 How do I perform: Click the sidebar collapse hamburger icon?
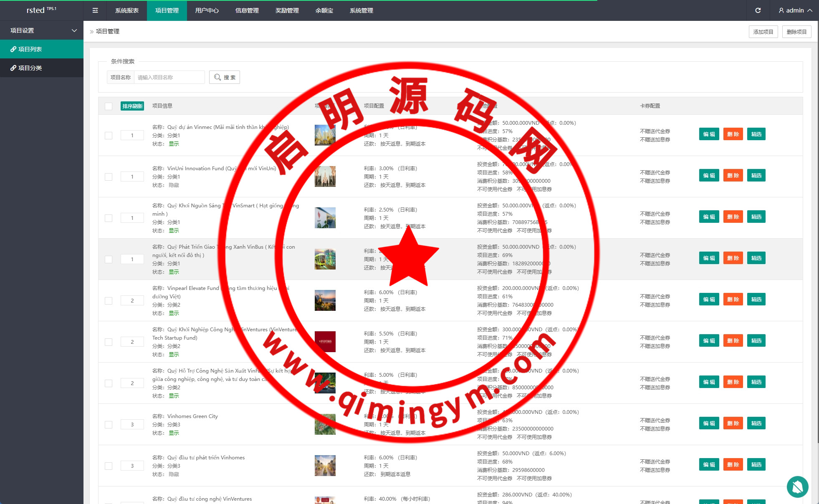coord(95,10)
